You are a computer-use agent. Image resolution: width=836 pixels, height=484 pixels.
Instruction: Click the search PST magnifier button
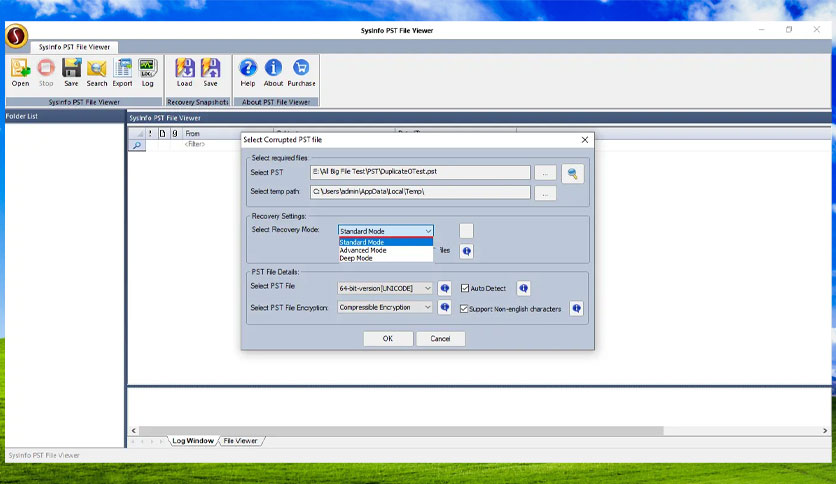tap(572, 173)
